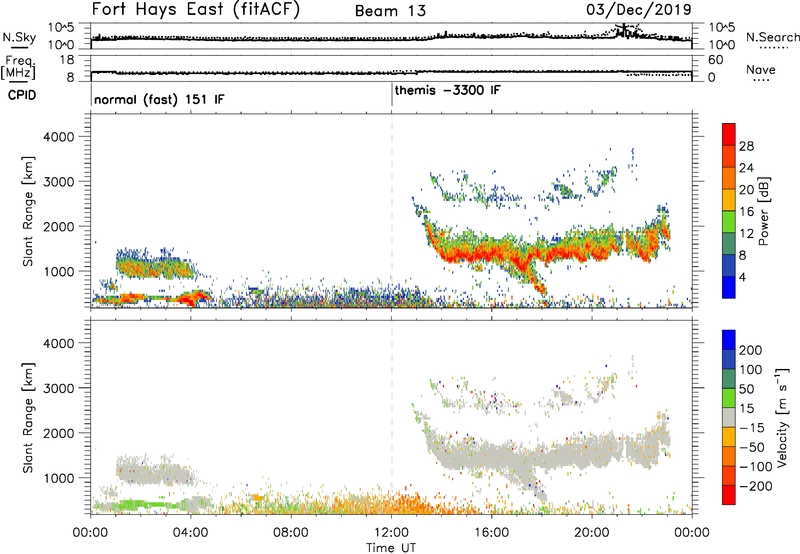Click the '50' Velocity colorbar value

tap(746, 389)
